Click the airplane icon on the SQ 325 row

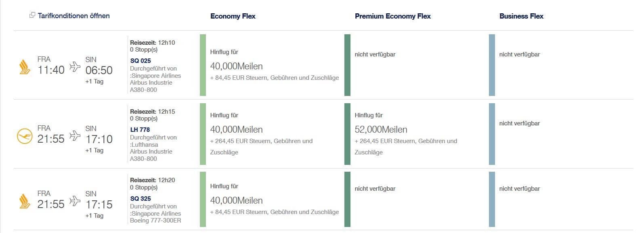pos(75,200)
